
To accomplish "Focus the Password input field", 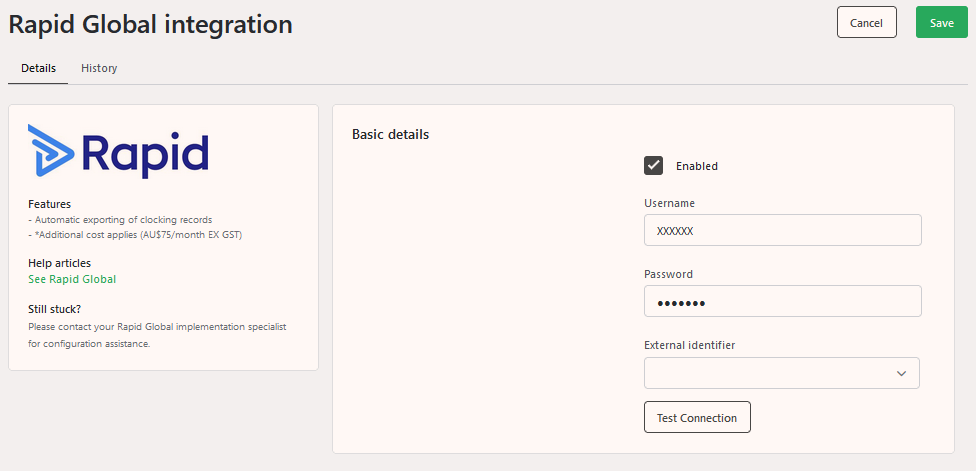I will coord(782,301).
